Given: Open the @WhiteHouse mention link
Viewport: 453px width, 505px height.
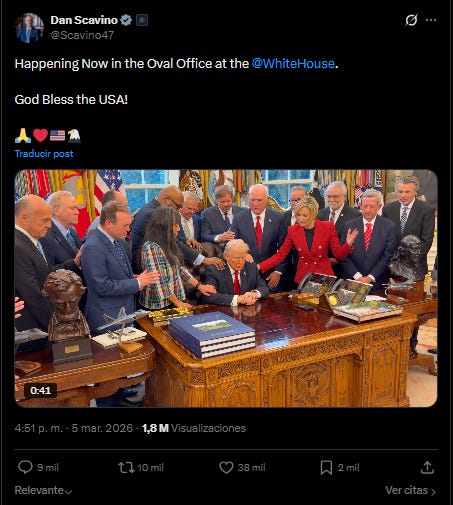Looking at the screenshot, I should tap(293, 64).
